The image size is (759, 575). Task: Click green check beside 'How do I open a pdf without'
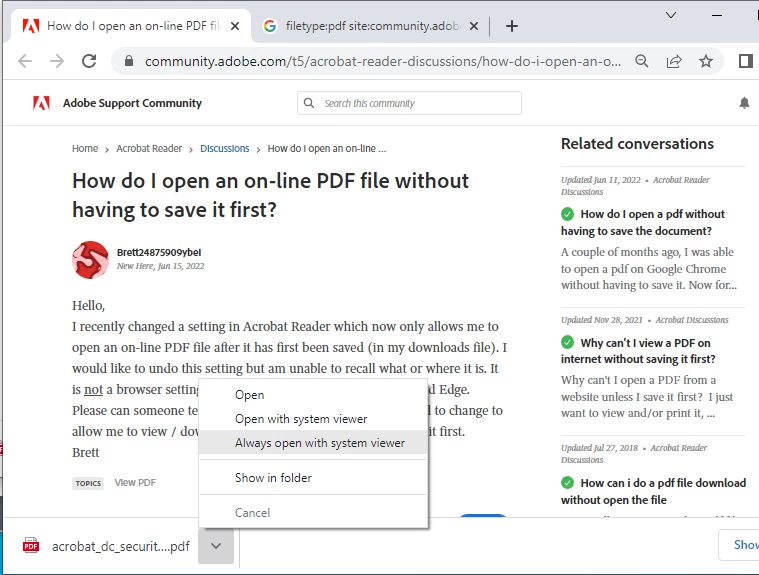567,214
